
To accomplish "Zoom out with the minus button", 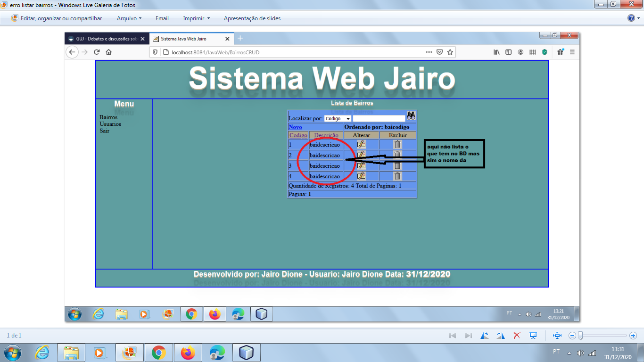I will coord(572,336).
